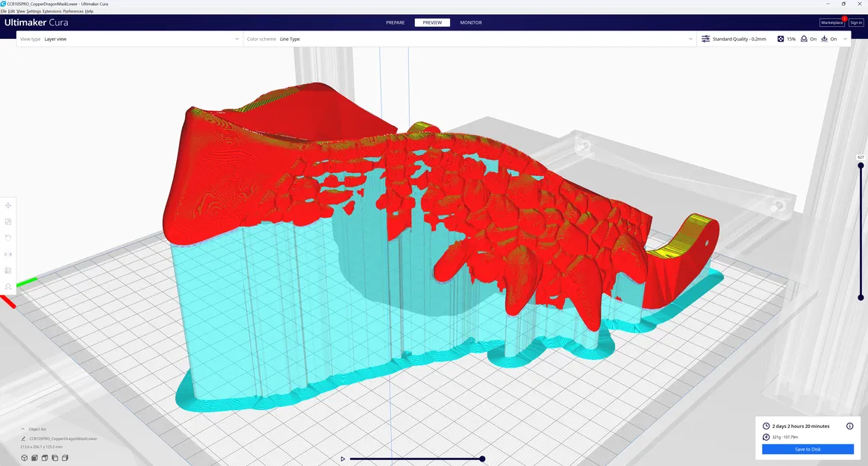The height and width of the screenshot is (466, 868).
Task: Click the upper layer slider handle
Action: click(861, 166)
